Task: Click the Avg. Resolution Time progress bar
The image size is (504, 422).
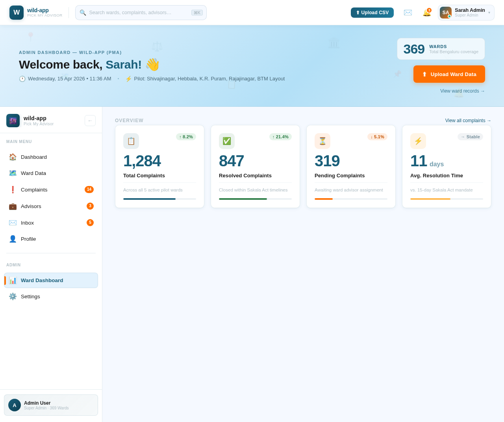Action: click(447, 199)
